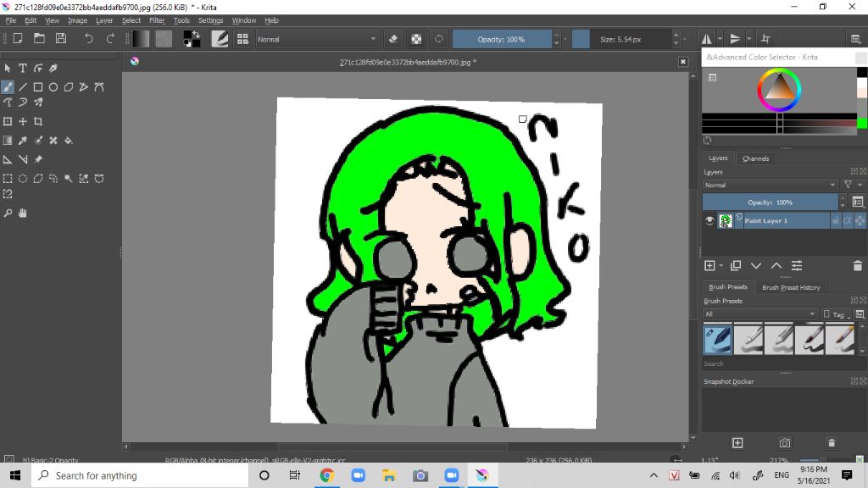Adjust the layer Opacity slider

[x=770, y=202]
